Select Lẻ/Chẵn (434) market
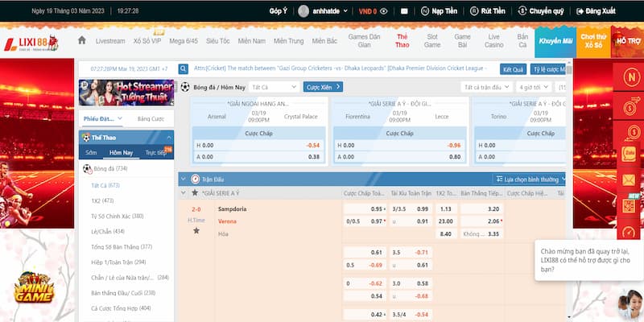644x322 pixels. click(x=109, y=232)
